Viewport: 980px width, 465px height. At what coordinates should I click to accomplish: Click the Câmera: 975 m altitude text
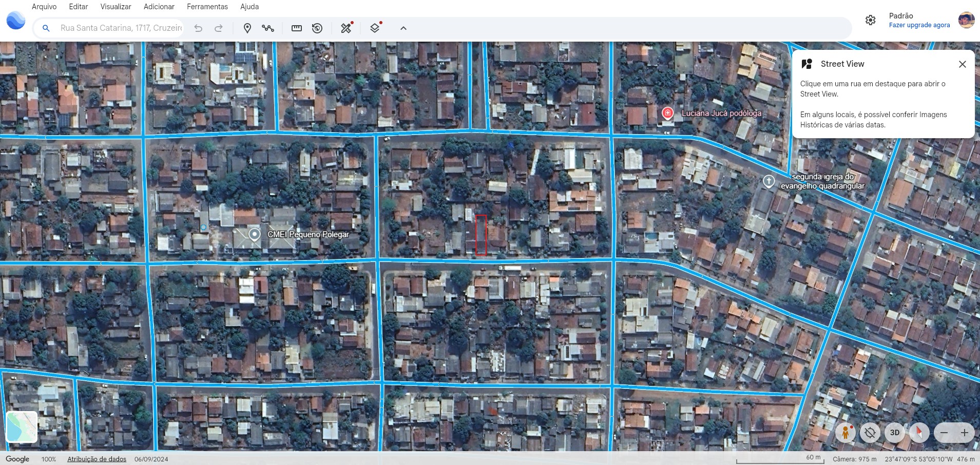[855, 459]
